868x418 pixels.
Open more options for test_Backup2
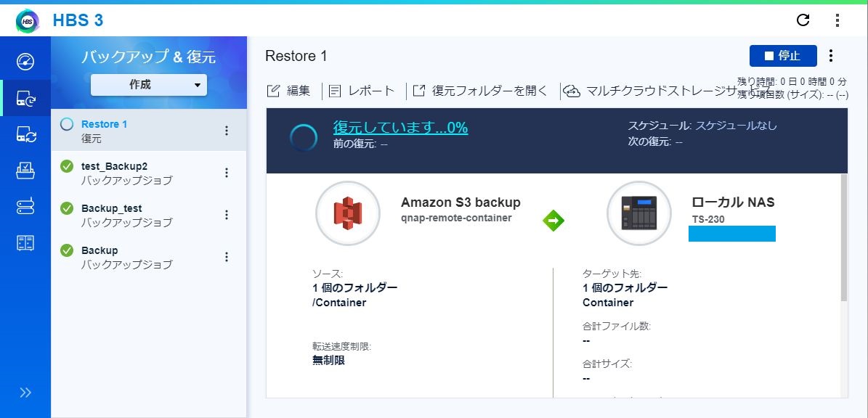pos(226,173)
